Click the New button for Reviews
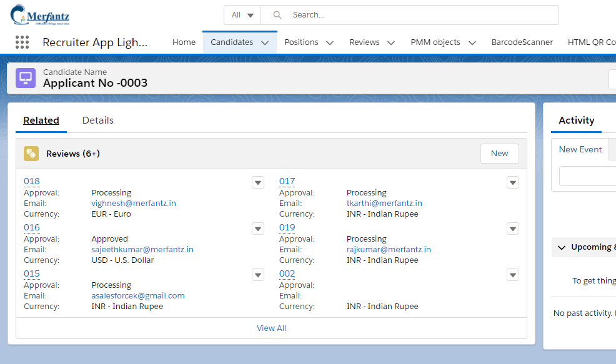This screenshot has width=616, height=364. pos(499,153)
